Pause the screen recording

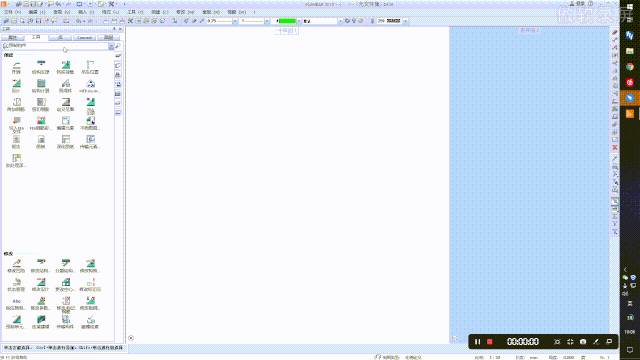(478, 342)
